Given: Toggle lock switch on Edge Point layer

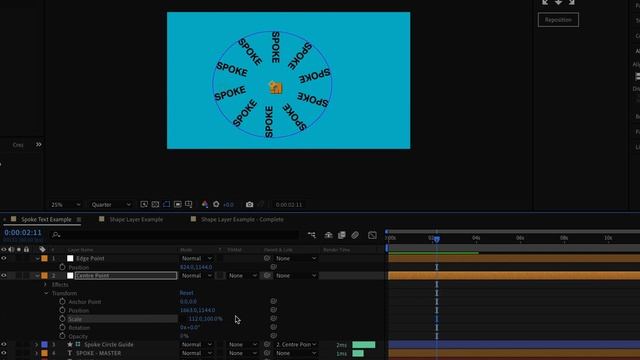Looking at the screenshot, I should pos(27,258).
